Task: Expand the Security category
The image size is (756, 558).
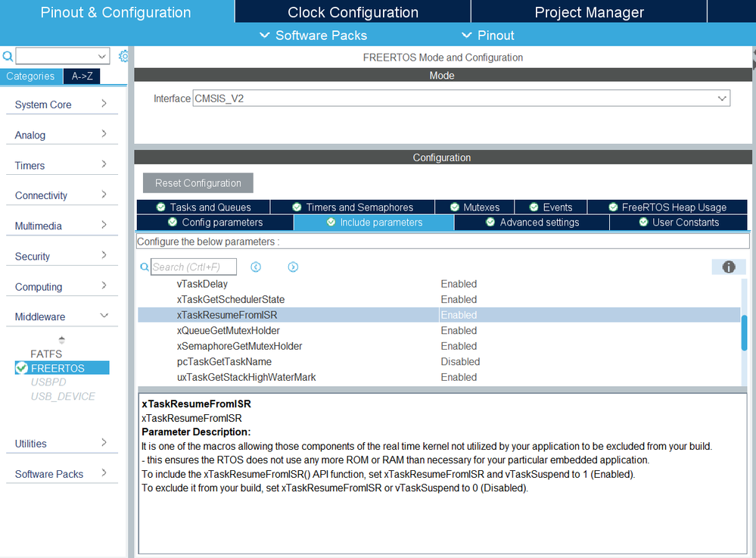Action: [x=62, y=256]
